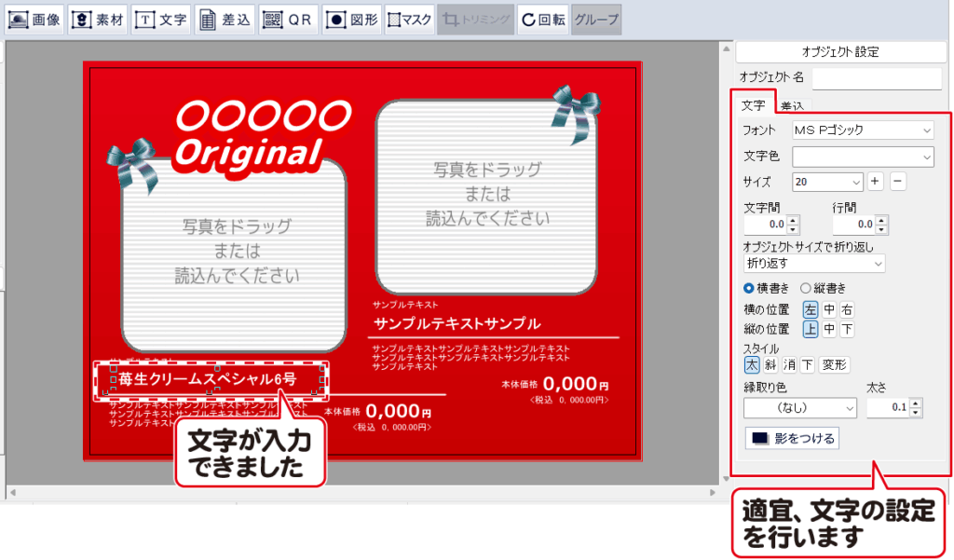Open the 差込 (merge) tool from toolbar
The image size is (954, 560).
(225, 20)
